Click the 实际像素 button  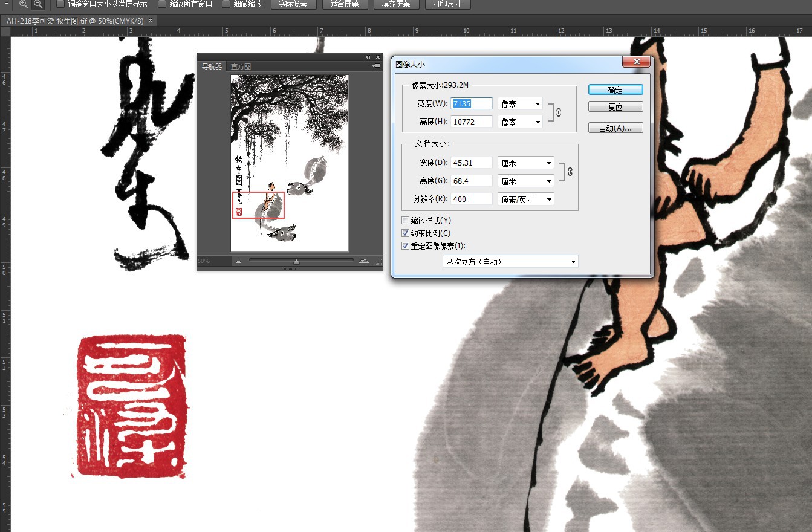tap(293, 4)
